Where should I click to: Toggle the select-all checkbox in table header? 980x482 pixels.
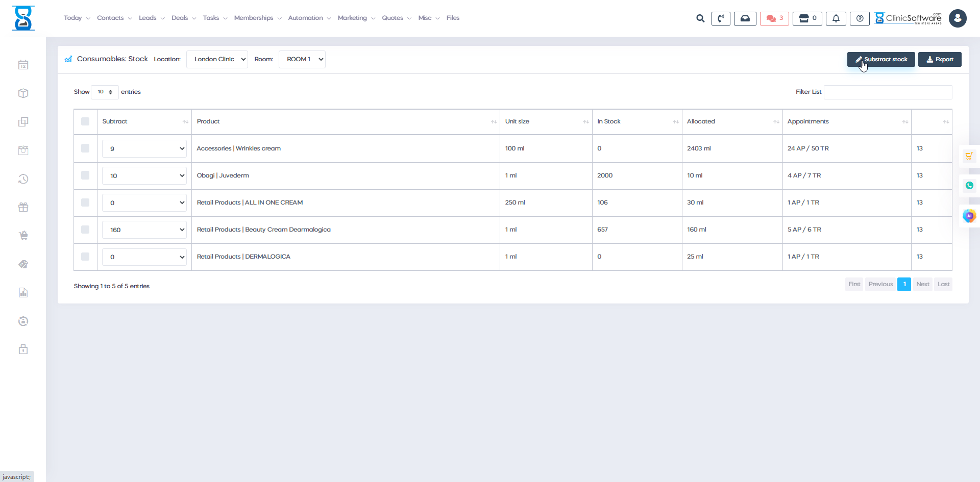[x=85, y=121]
